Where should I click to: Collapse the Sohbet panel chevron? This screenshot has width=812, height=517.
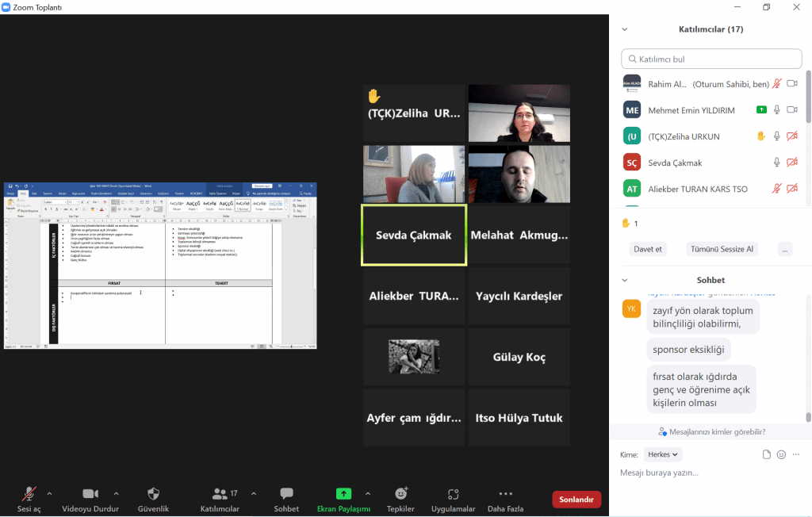[x=625, y=280]
